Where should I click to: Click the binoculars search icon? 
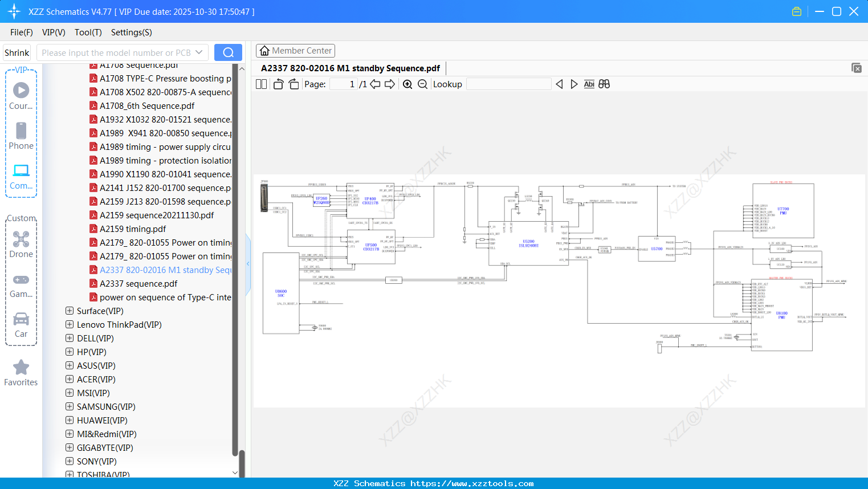(x=604, y=84)
